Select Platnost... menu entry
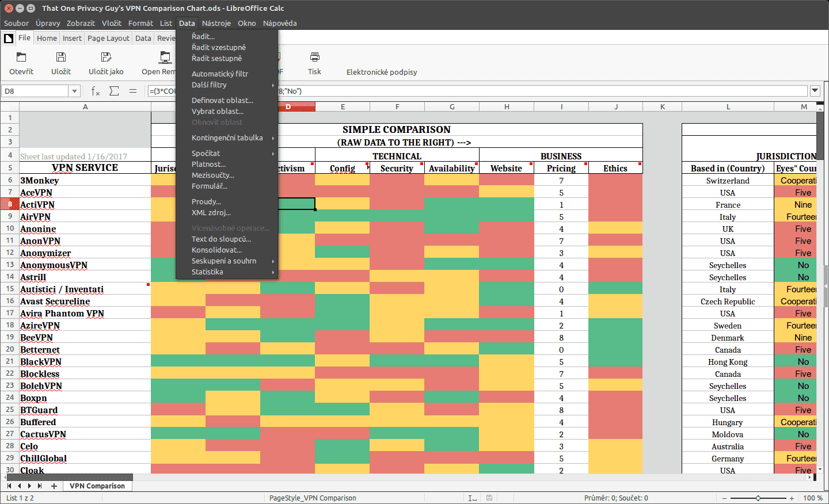Viewport: 829px width, 504px height. click(x=227, y=165)
